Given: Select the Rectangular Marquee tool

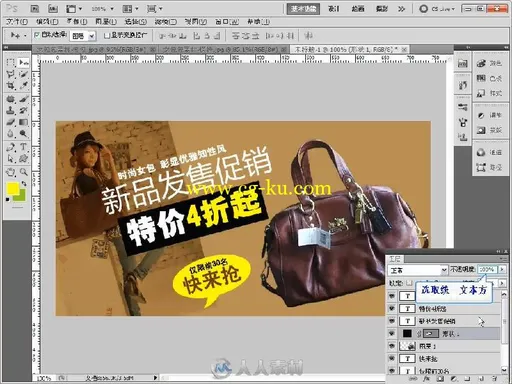Looking at the screenshot, I should [10, 62].
